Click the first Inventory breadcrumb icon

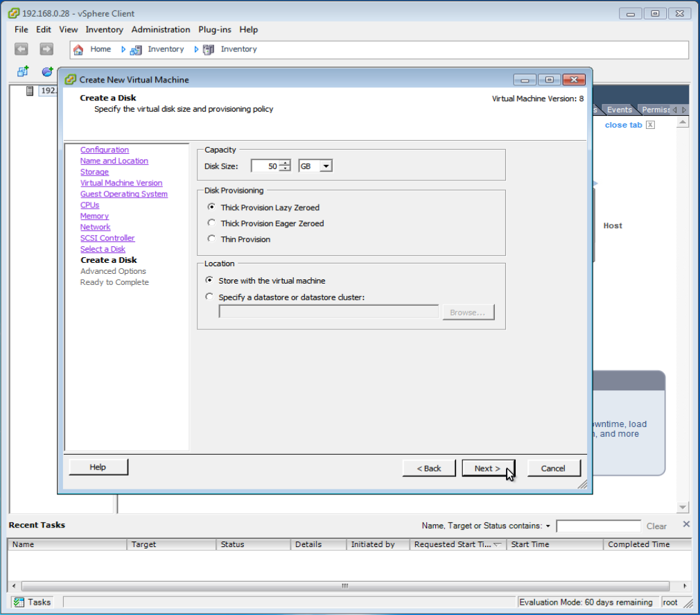[x=136, y=50]
